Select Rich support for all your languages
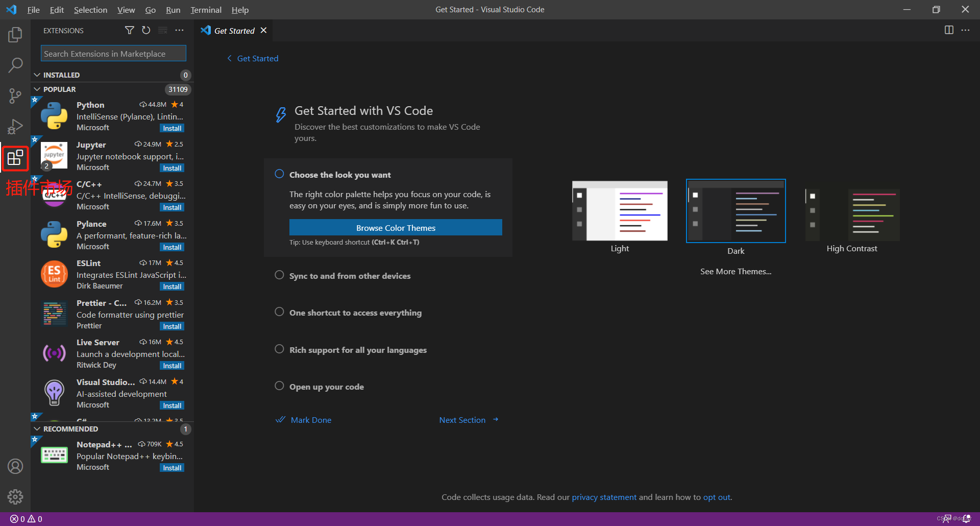This screenshot has height=526, width=980. (x=358, y=350)
